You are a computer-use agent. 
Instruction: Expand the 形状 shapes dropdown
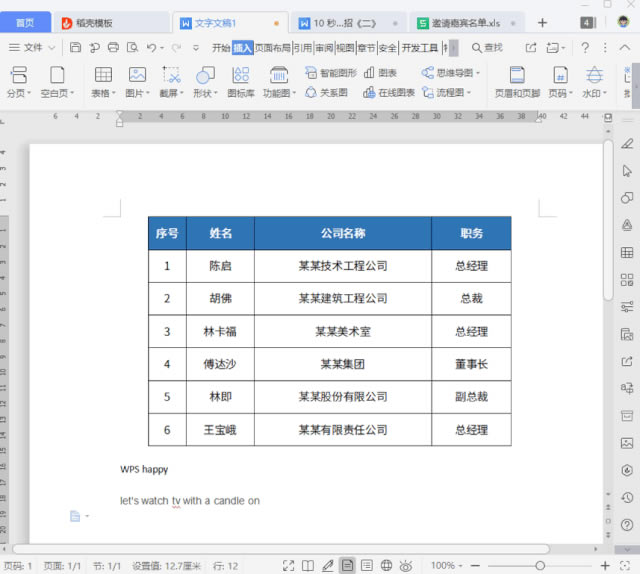219,93
